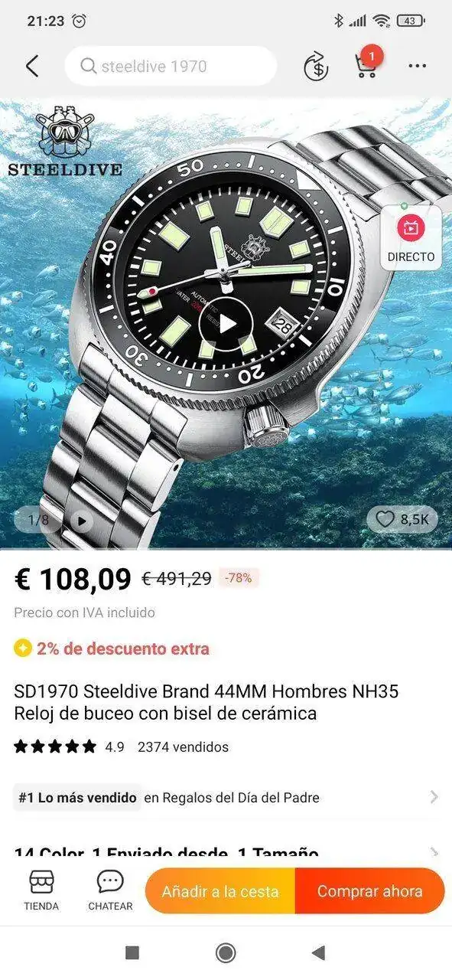
Task: Open the CHATEAR chat icon
Action: coord(110,891)
